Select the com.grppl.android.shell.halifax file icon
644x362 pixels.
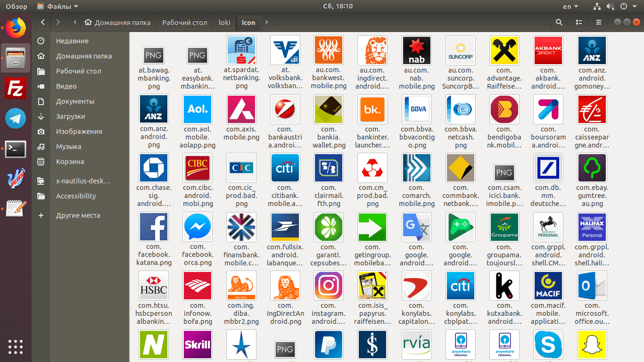click(592, 227)
